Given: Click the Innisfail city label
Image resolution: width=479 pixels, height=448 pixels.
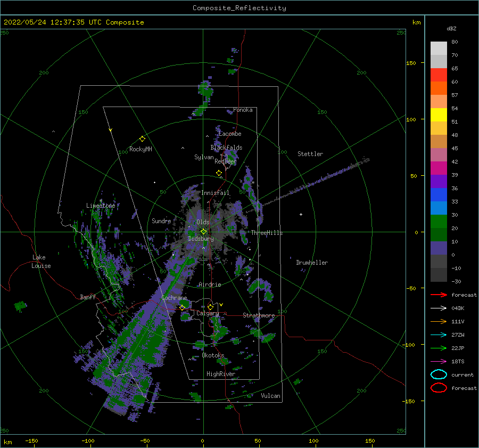Looking at the screenshot, I should click(x=215, y=193).
